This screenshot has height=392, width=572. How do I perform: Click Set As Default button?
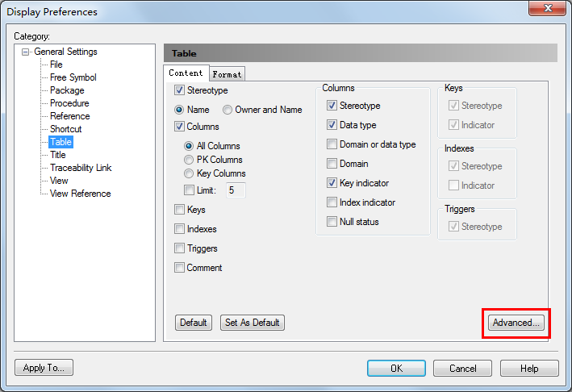[x=252, y=323]
